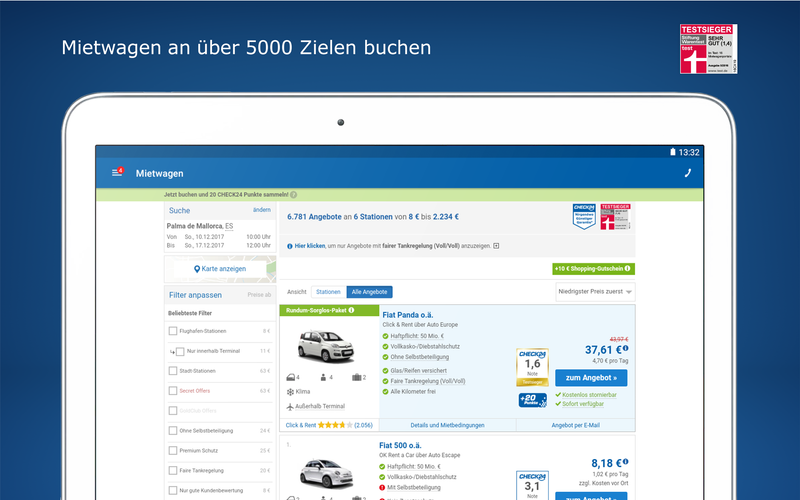Check the Premium Schutz filter

tap(173, 451)
